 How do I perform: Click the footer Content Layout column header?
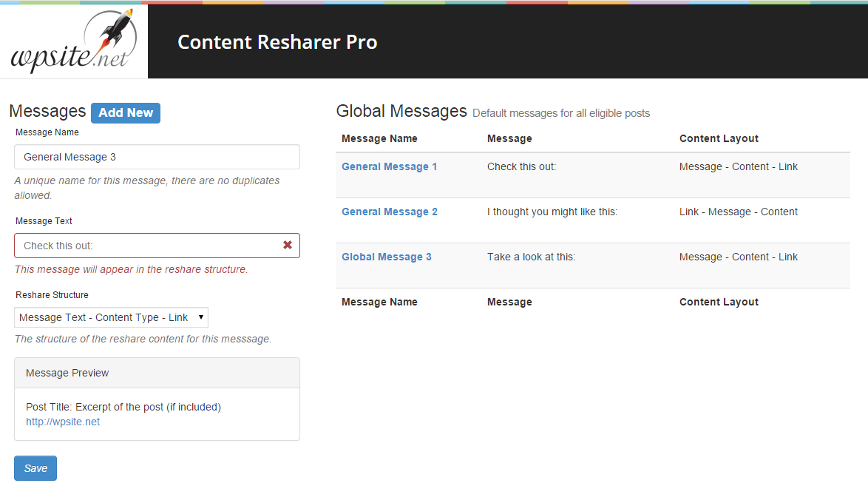(x=719, y=302)
